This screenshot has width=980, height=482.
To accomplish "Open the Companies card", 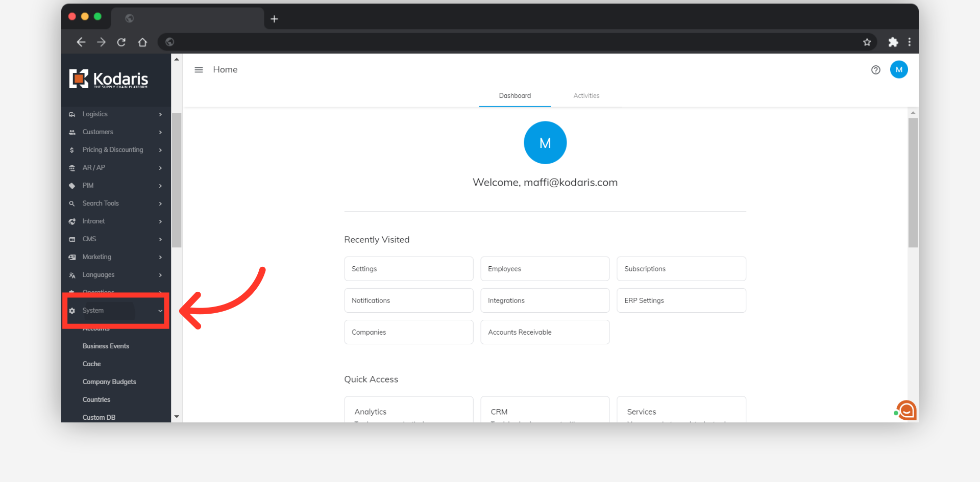I will pyautogui.click(x=409, y=332).
